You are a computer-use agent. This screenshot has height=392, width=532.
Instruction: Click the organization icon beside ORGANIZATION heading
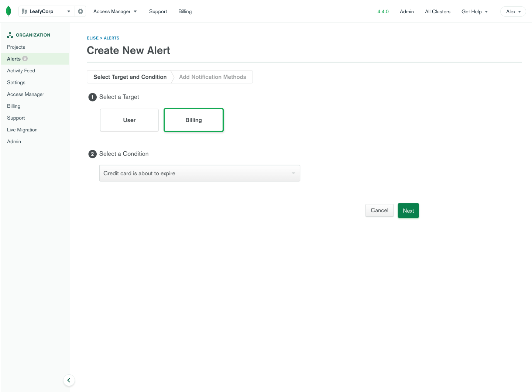click(10, 35)
